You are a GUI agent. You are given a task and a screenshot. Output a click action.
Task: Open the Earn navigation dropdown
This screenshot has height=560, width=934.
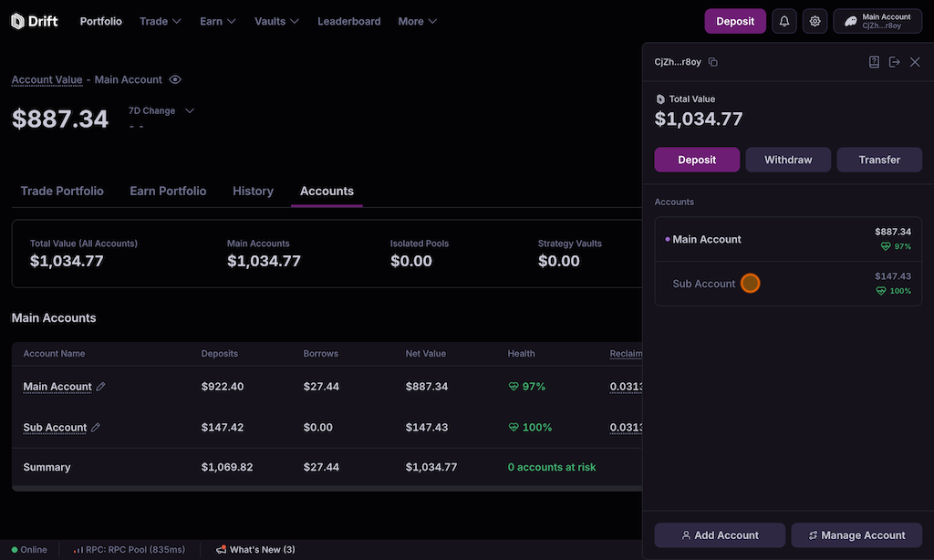click(x=218, y=21)
